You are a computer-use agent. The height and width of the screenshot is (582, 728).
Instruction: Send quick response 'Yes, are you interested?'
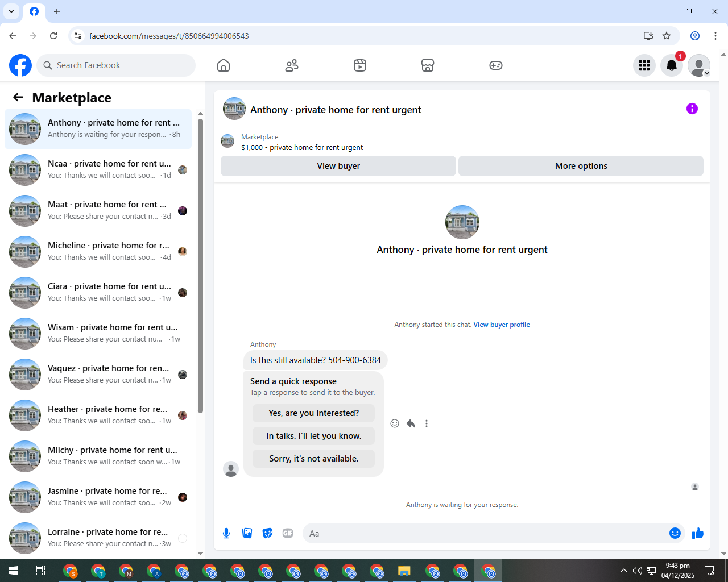[314, 413]
